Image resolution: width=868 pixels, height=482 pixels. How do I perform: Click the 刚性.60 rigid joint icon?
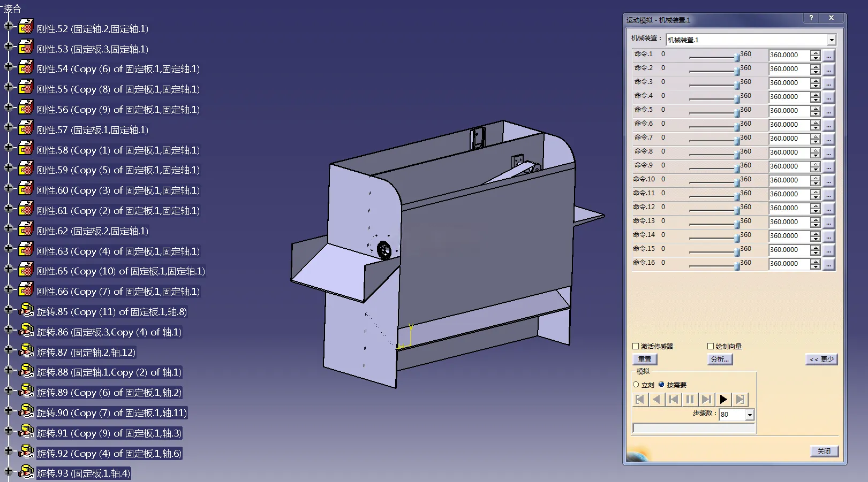pyautogui.click(x=26, y=189)
